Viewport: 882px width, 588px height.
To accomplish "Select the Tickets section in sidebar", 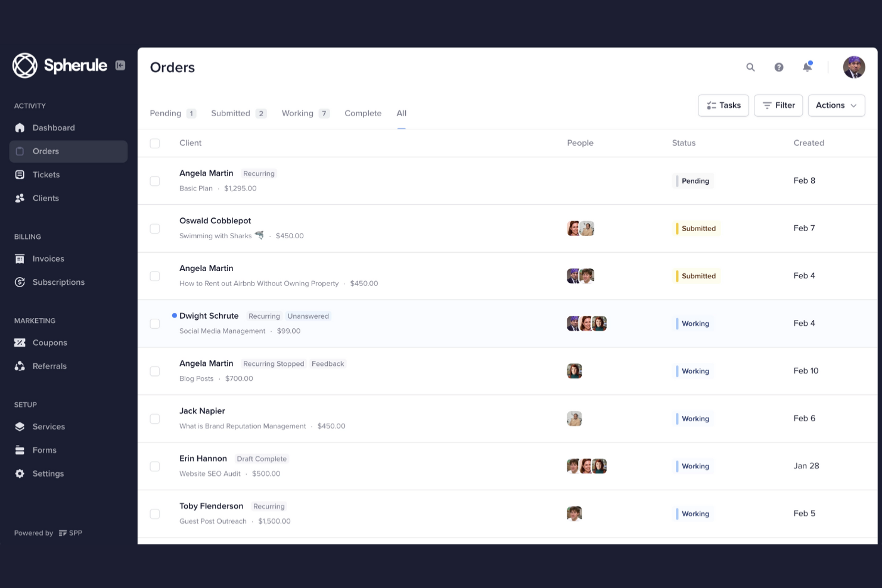I will pyautogui.click(x=46, y=175).
